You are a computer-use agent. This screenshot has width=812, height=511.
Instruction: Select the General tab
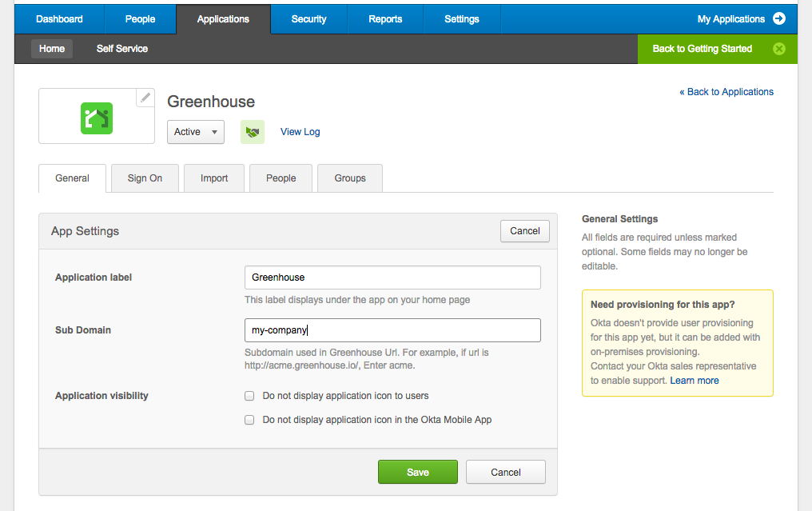(73, 178)
